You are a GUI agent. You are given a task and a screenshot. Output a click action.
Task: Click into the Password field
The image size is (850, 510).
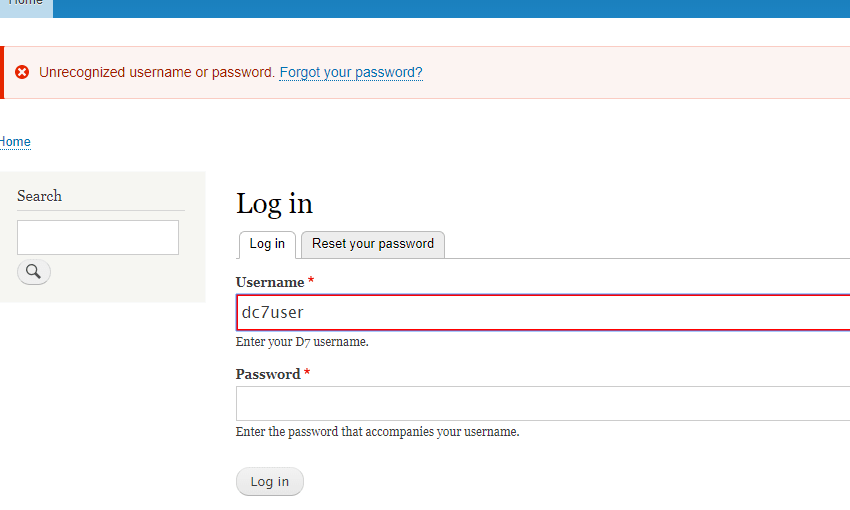[x=543, y=403]
